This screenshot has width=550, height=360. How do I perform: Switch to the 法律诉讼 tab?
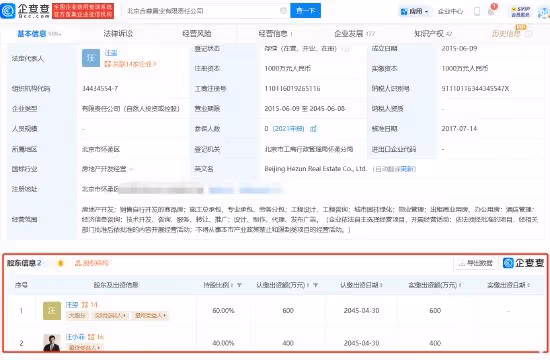(118, 34)
